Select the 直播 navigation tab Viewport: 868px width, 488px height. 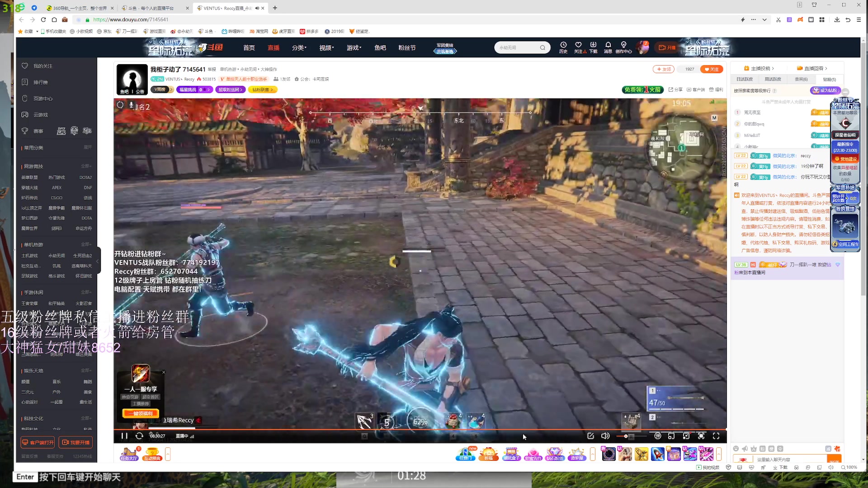coord(274,47)
